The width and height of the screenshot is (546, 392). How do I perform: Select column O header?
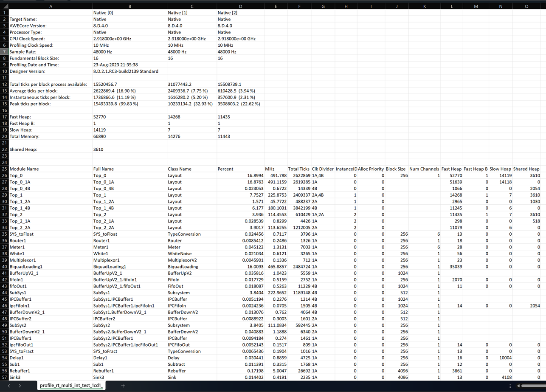526,6
